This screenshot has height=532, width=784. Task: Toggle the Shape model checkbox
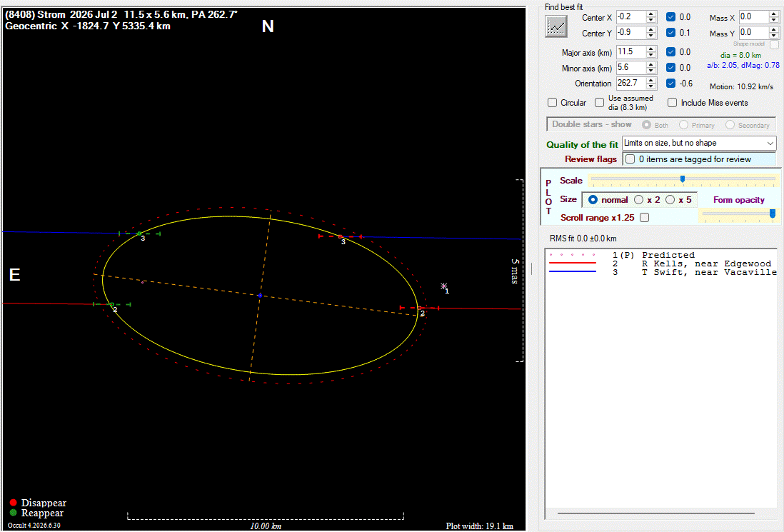[775, 44]
